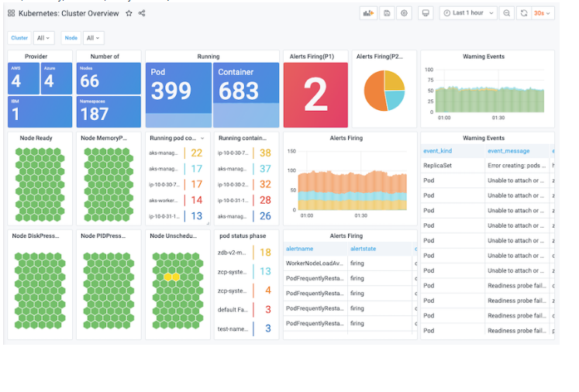
Task: Open the Node MemoryP... panel title
Action: pyautogui.click(x=104, y=138)
